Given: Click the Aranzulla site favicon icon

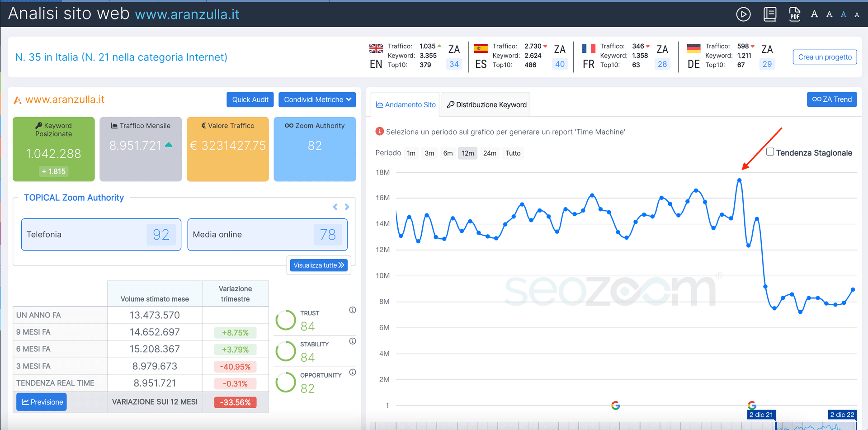Looking at the screenshot, I should [x=18, y=100].
